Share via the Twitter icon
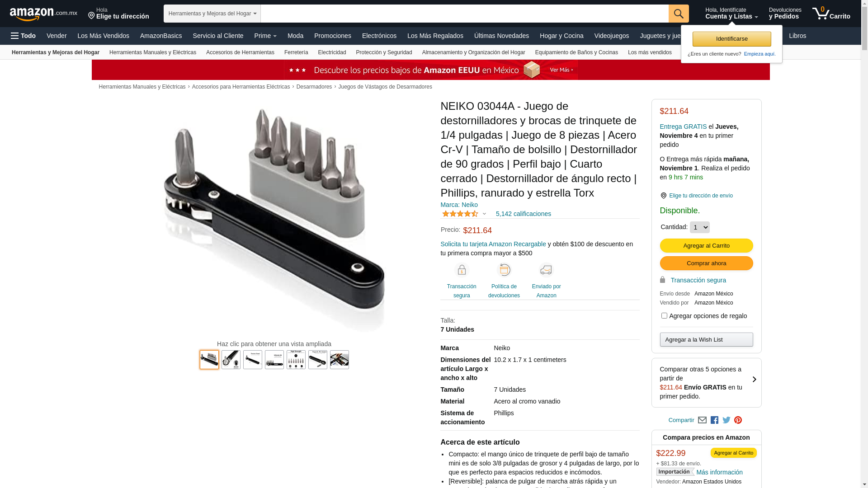Viewport: 868px width, 488px height. tap(726, 420)
